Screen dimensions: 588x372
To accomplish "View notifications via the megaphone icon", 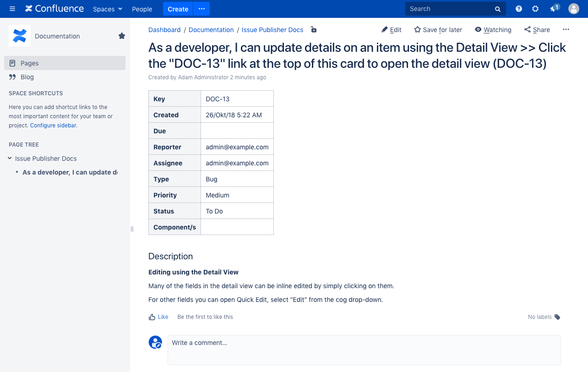I will 554,9.
